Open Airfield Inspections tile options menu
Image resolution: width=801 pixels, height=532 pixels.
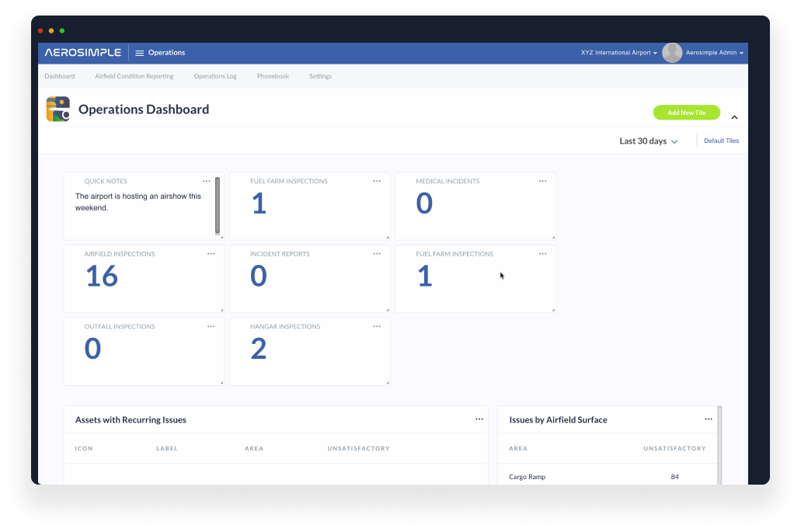tap(211, 253)
